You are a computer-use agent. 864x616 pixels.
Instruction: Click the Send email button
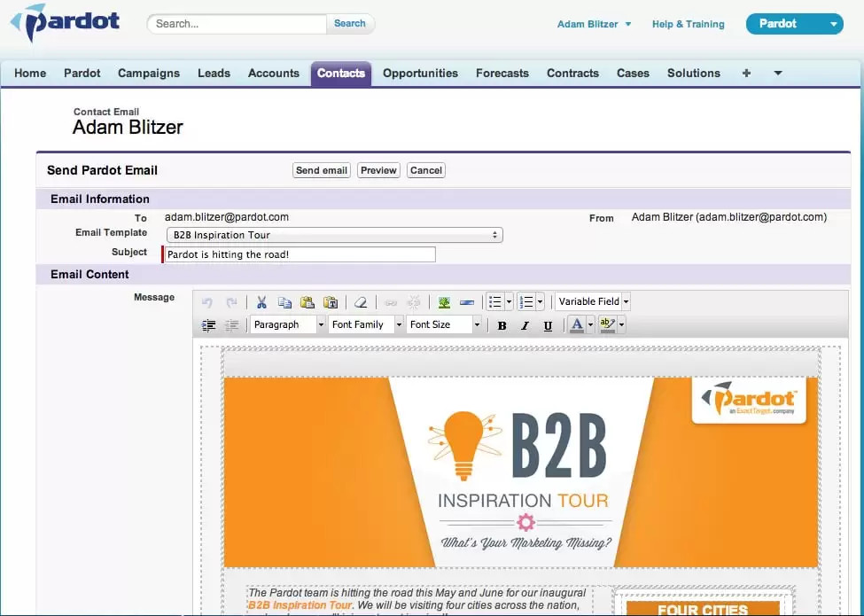321,170
